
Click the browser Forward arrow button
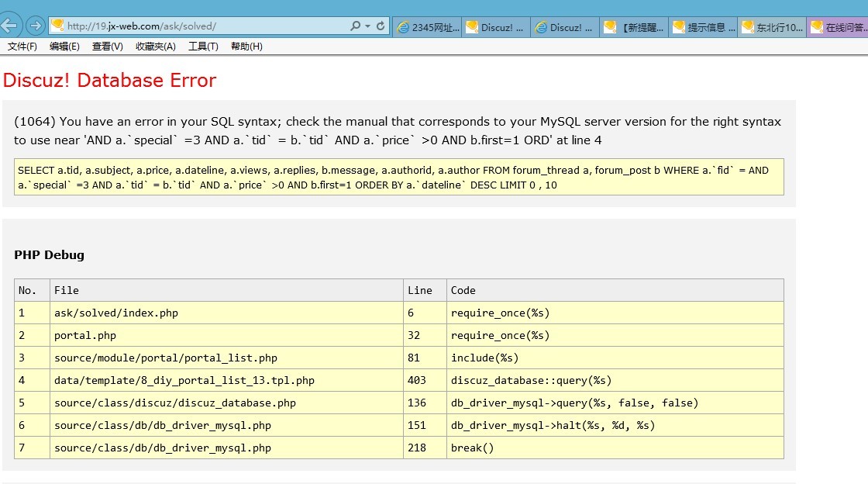tap(36, 26)
